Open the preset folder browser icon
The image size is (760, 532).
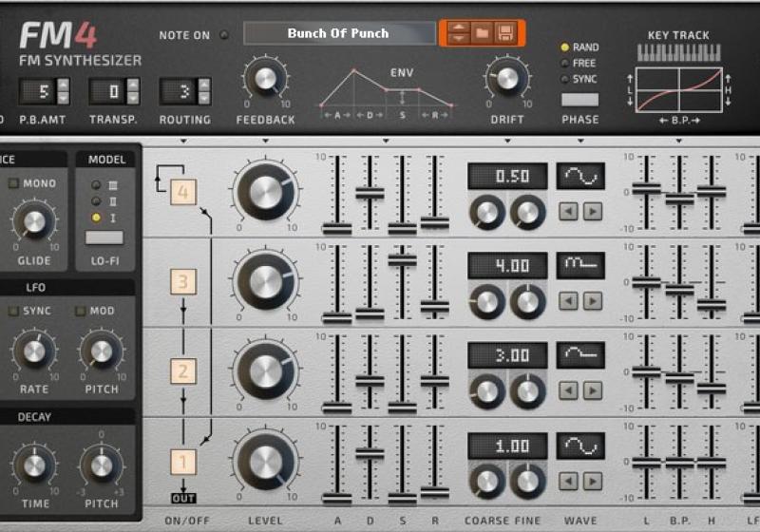[482, 34]
